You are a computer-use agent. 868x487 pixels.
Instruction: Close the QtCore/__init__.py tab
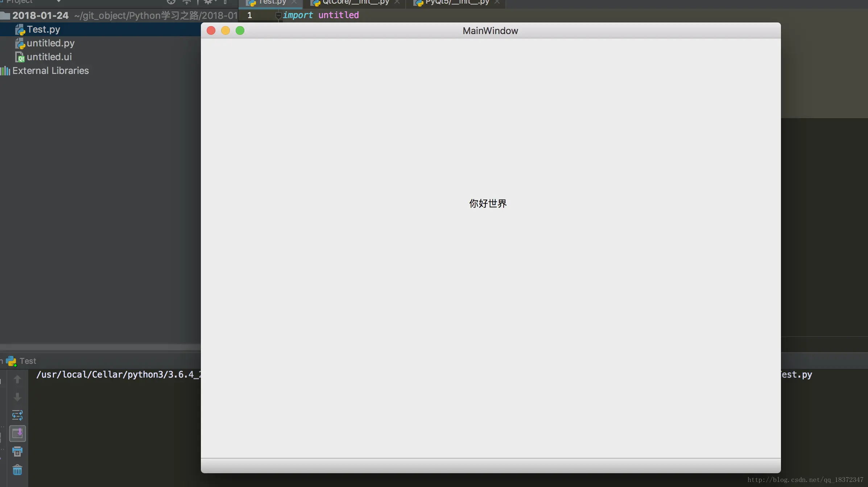click(x=397, y=2)
